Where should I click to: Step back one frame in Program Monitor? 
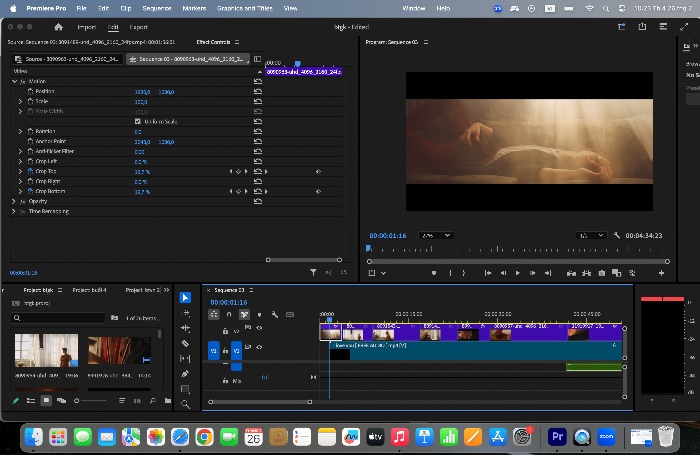(x=503, y=273)
